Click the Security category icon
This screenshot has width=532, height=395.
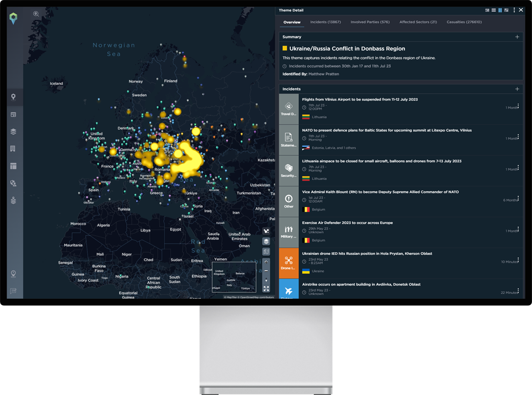[289, 171]
